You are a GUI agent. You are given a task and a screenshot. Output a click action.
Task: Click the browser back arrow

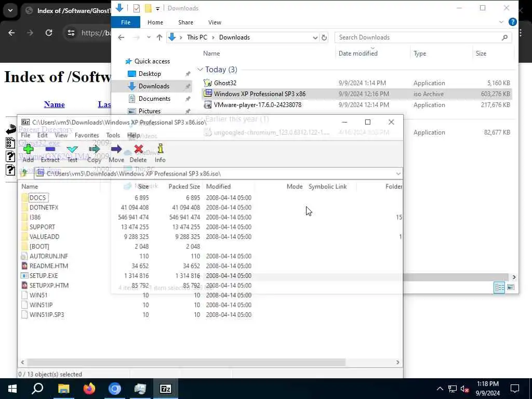click(11, 33)
